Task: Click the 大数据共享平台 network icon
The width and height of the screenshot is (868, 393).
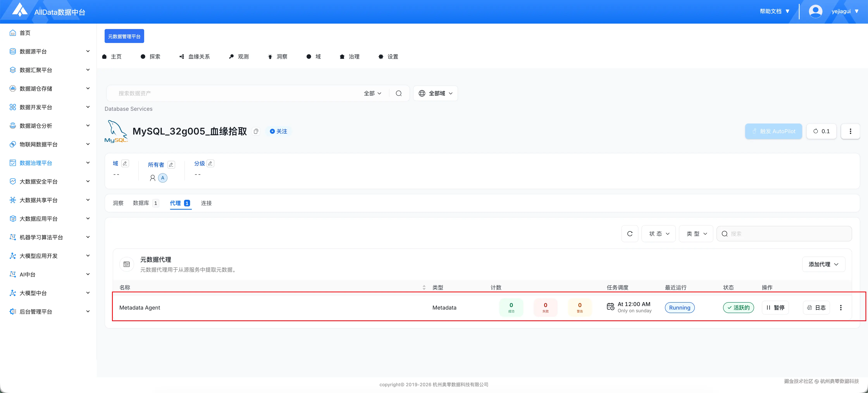Action: [x=13, y=200]
